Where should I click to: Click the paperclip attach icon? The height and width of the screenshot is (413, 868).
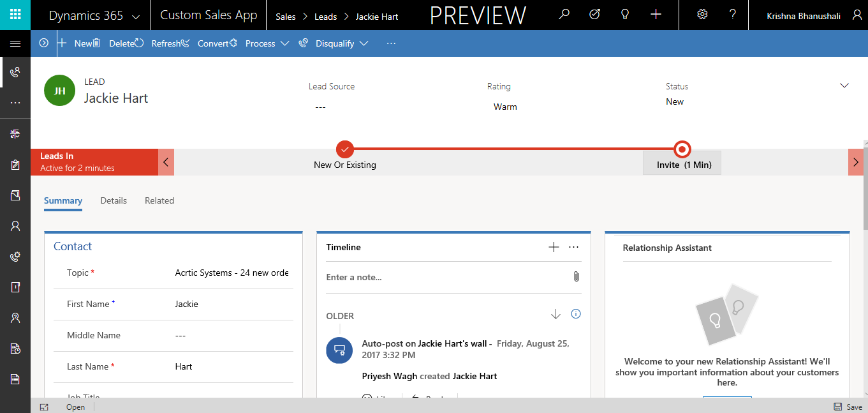coord(576,276)
